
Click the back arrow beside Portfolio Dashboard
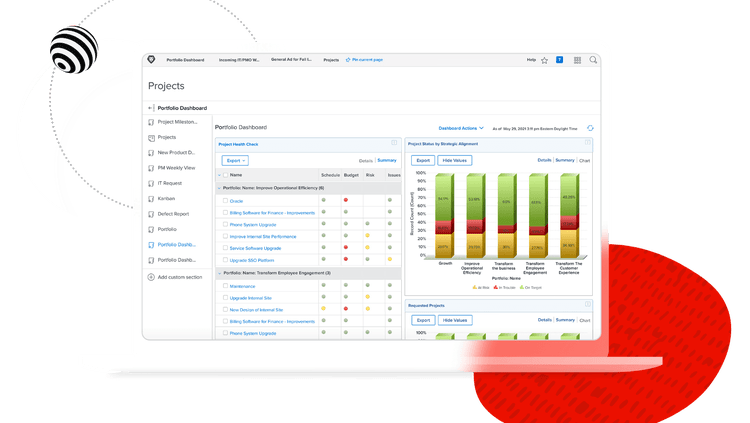[x=151, y=108]
